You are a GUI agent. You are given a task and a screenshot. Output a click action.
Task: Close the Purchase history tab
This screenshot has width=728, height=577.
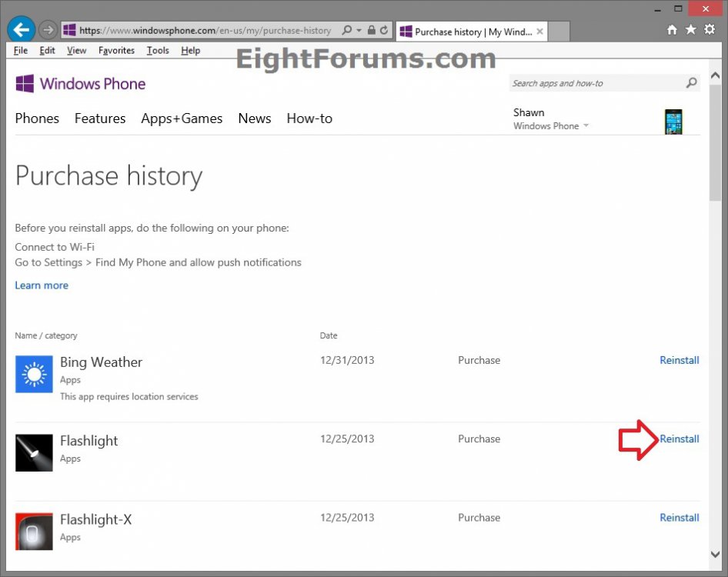(x=540, y=32)
